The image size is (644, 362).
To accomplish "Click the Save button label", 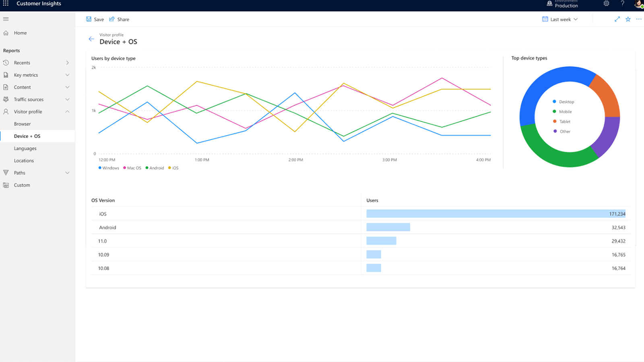I will (99, 19).
